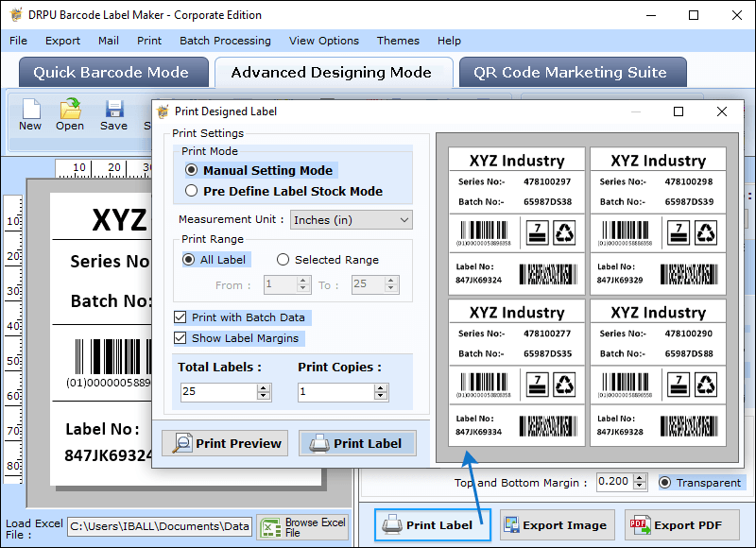The image size is (756, 548).
Task: Switch to Quick Barcode Mode tab
Action: (x=113, y=73)
